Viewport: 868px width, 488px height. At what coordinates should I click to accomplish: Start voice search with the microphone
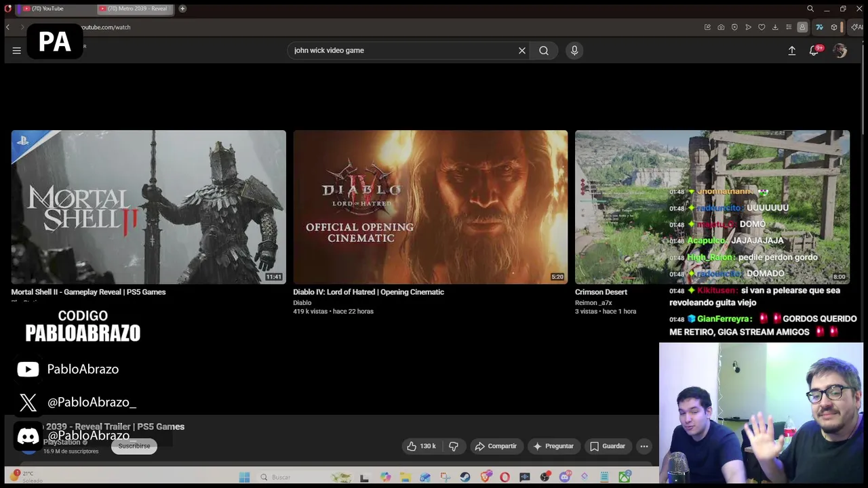574,50
